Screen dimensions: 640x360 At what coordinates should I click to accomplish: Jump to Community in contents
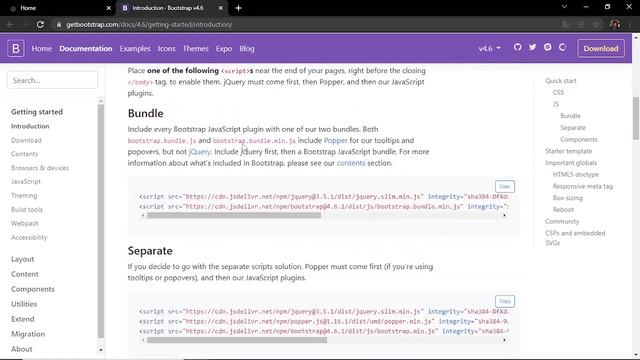coord(562,221)
